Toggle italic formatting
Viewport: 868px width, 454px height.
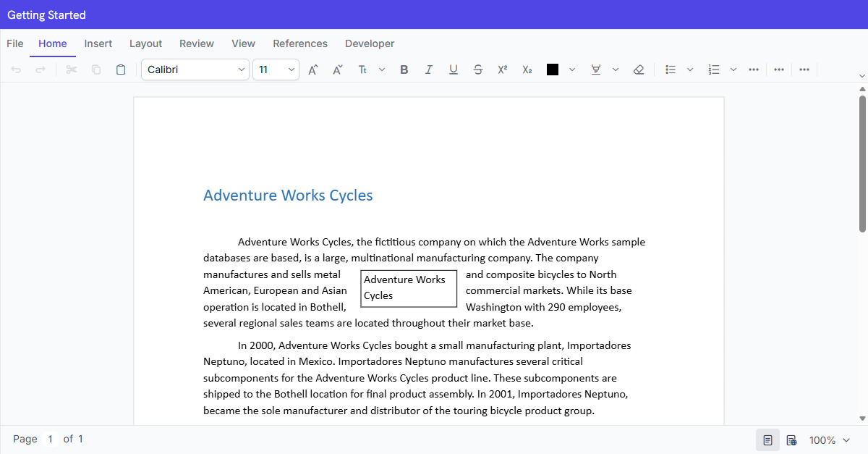[x=429, y=70]
